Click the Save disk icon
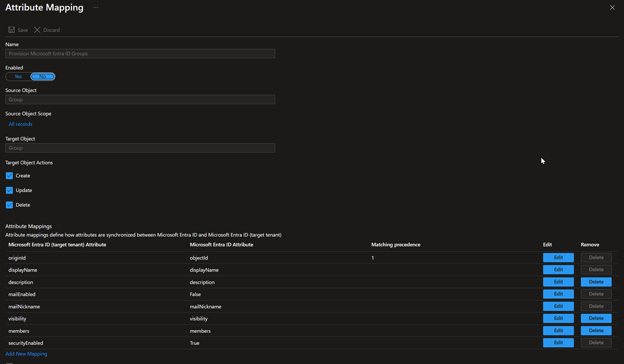The image size is (624, 364). click(12, 30)
